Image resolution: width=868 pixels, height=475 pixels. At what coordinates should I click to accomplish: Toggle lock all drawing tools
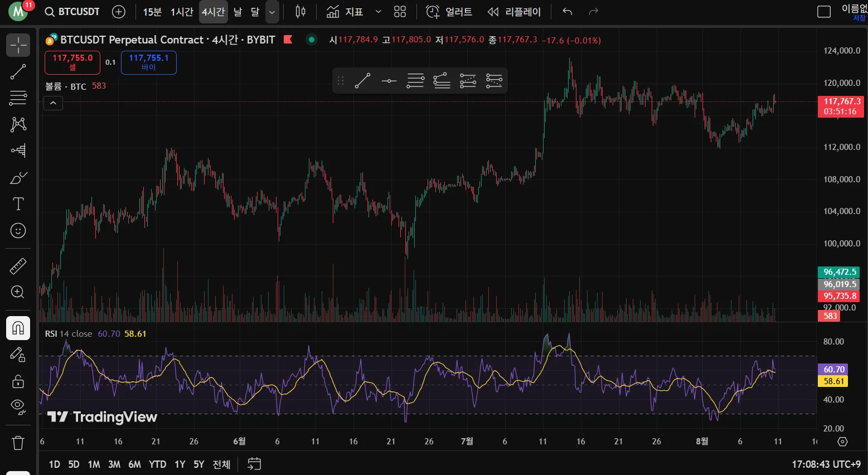pyautogui.click(x=18, y=381)
